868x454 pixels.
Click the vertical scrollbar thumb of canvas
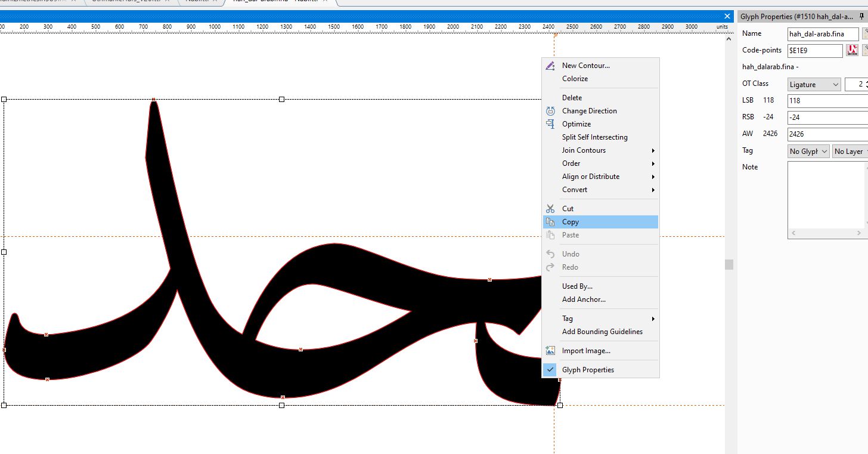[729, 264]
